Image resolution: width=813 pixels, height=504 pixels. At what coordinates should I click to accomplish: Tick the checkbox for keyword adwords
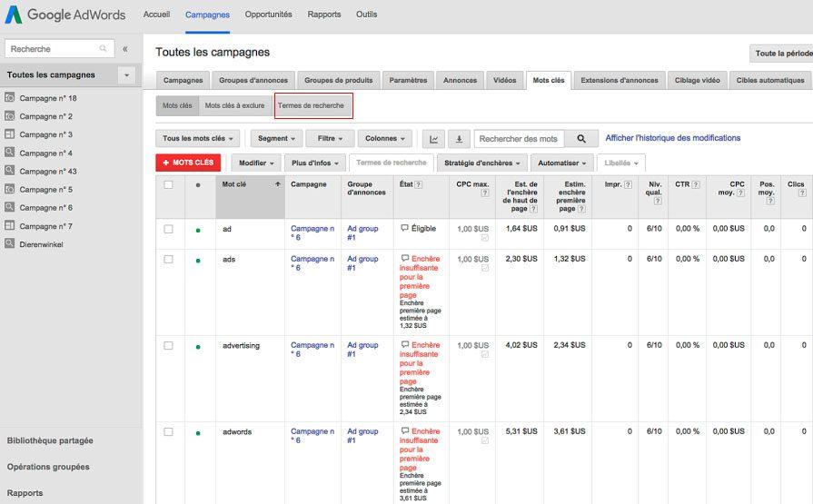[x=169, y=431]
